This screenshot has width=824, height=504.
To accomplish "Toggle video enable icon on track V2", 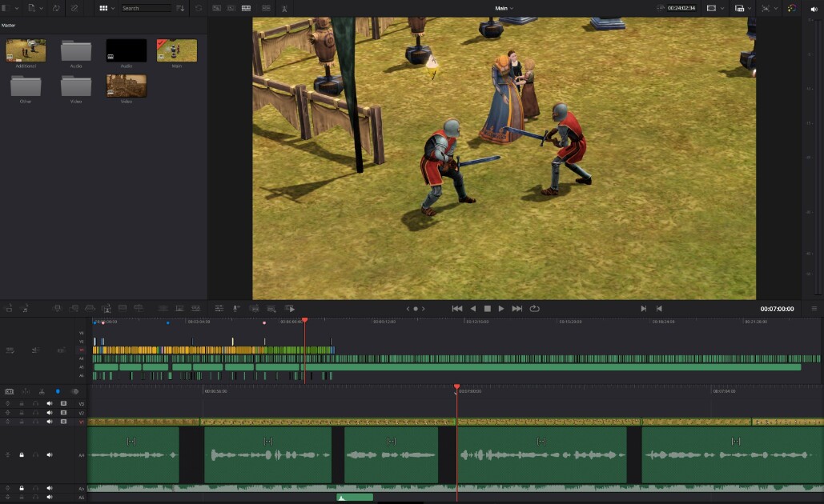I will click(x=63, y=413).
